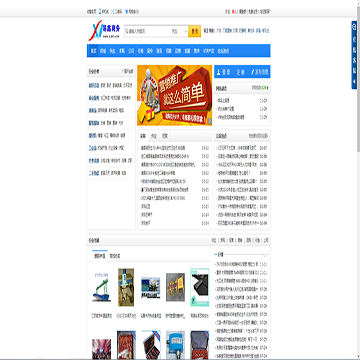Open the grey tool bag thumbnail
Image resolution: width=360 pixels, height=360 pixels.
[200, 345]
